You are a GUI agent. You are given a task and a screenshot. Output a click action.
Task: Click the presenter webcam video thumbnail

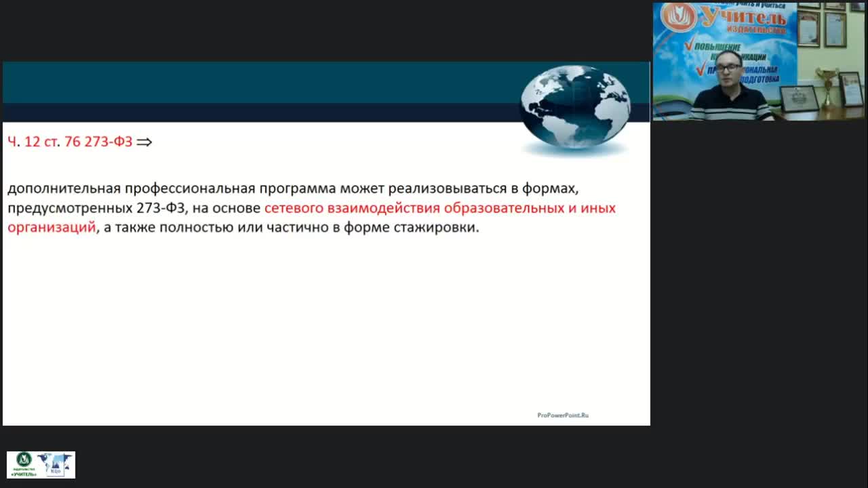point(759,62)
